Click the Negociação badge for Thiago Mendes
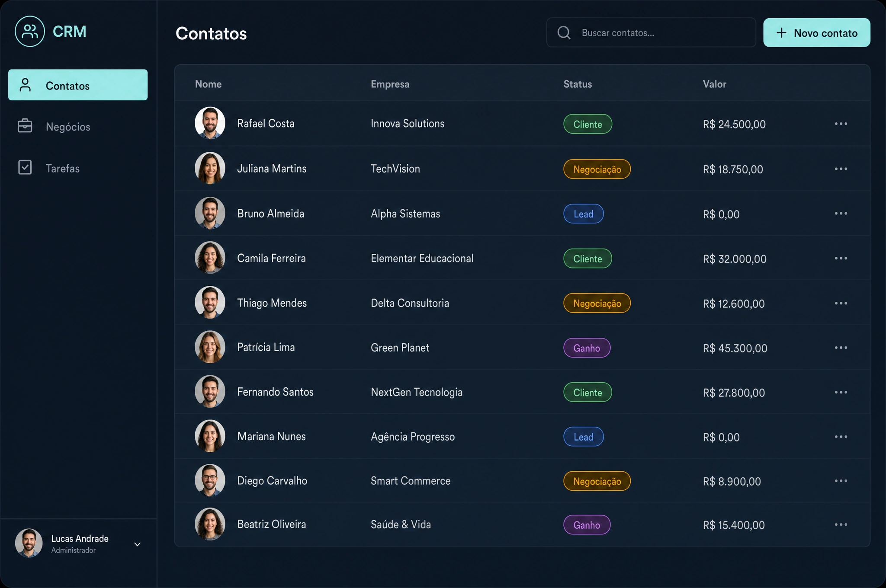Image resolution: width=886 pixels, height=588 pixels. (x=597, y=304)
